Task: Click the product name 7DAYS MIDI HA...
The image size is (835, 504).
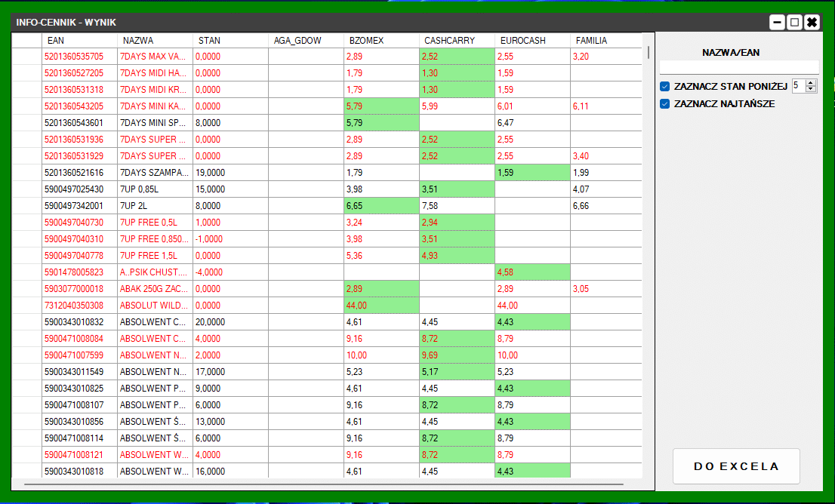Action: click(155, 73)
